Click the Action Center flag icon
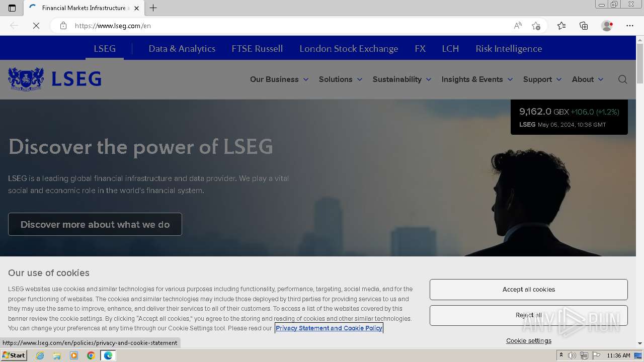The image size is (644, 362). coord(596,355)
